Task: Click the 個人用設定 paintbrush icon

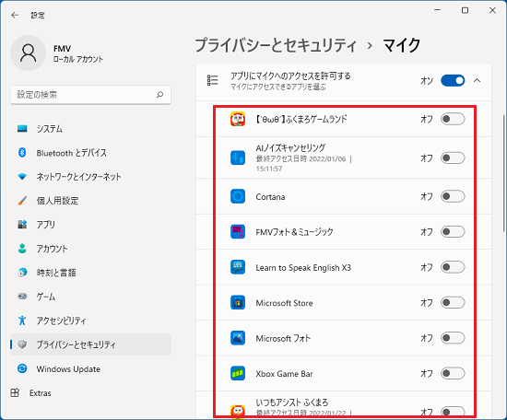Action: [22, 200]
